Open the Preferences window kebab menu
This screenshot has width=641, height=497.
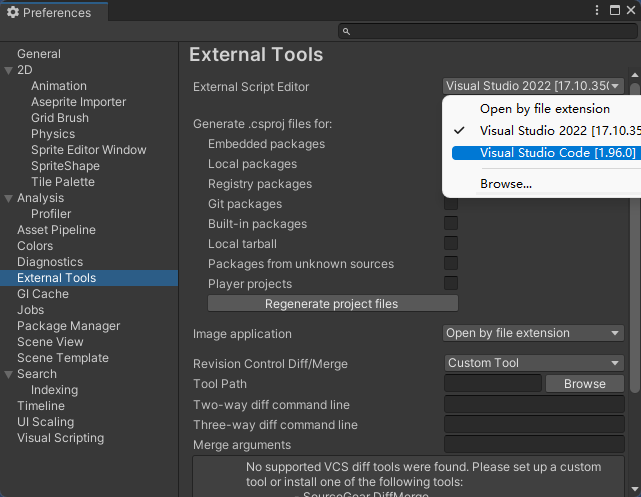click(597, 10)
